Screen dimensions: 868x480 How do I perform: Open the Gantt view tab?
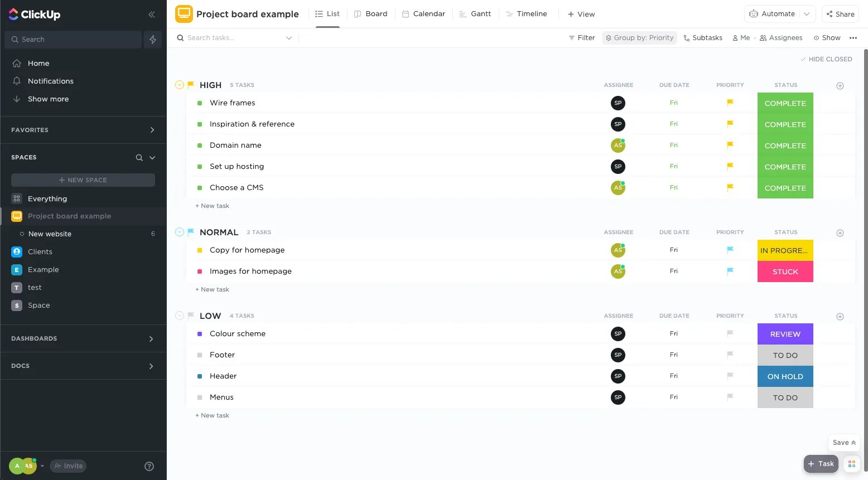tap(475, 13)
